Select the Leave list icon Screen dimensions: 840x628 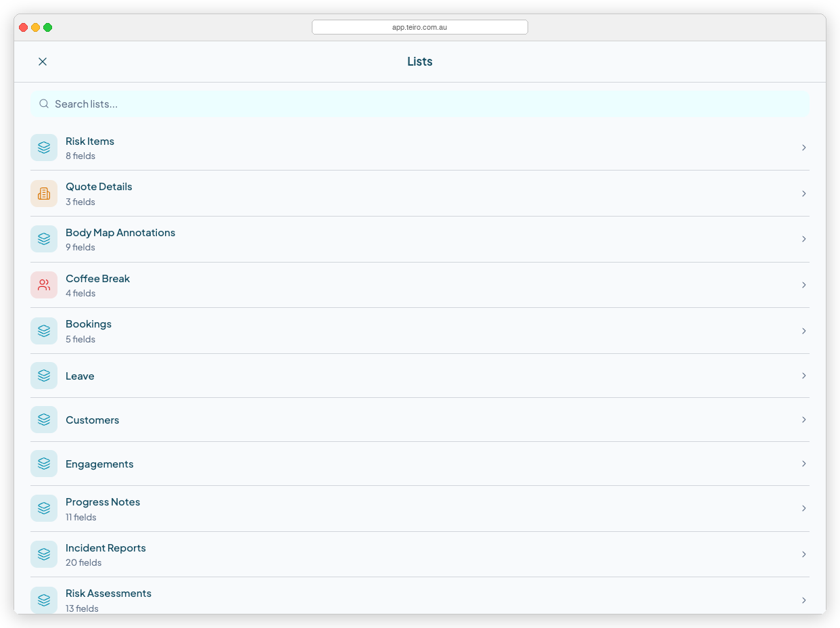pyautogui.click(x=43, y=375)
